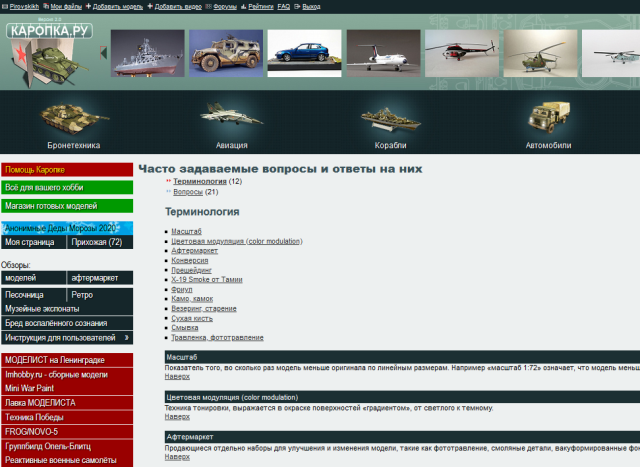Open the white airliner model thumbnail
The image size is (640, 467).
point(383,53)
